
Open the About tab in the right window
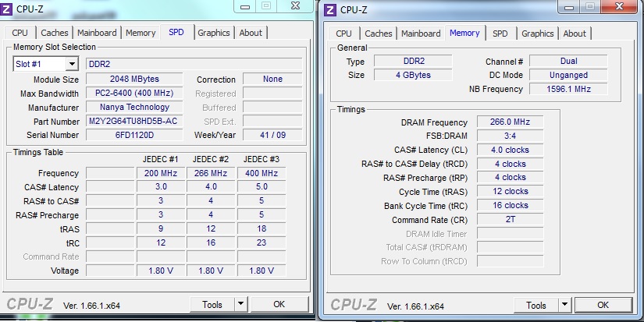(x=575, y=34)
